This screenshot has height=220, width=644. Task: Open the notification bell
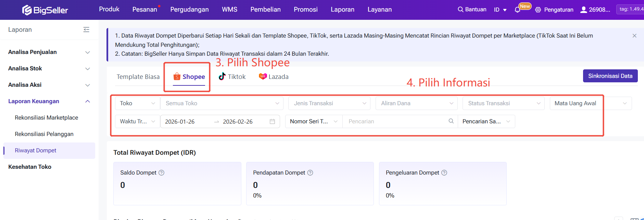tap(517, 10)
